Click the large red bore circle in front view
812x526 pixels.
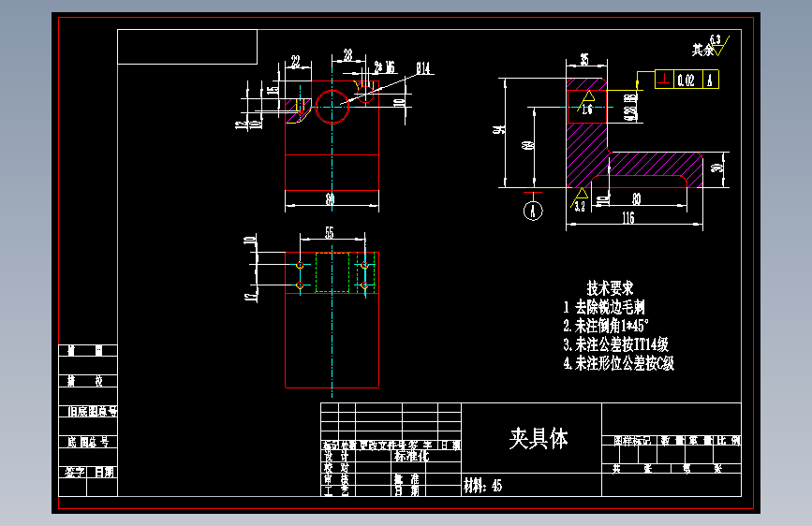[x=332, y=107]
